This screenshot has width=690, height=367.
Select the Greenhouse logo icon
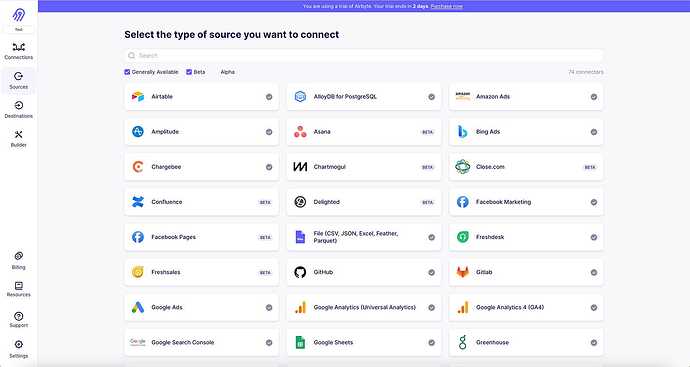(462, 342)
